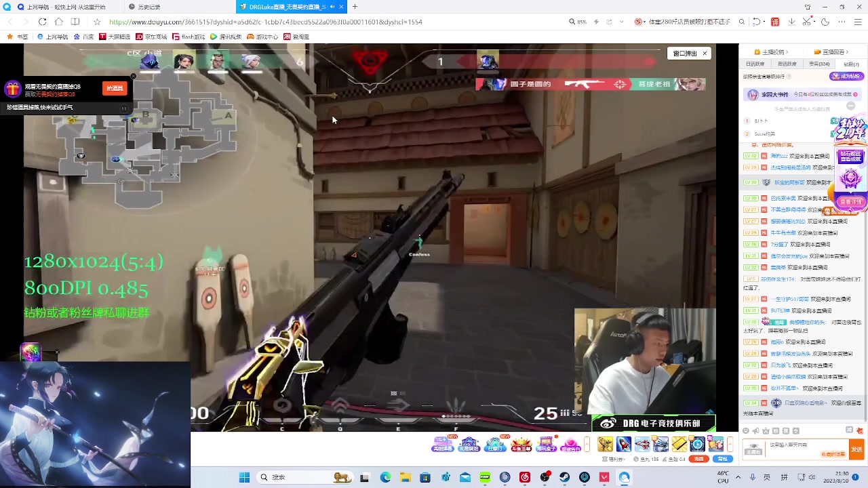868x488 pixels.
Task: Mute the DRGLuke直播 tab audio icon
Action: click(332, 7)
